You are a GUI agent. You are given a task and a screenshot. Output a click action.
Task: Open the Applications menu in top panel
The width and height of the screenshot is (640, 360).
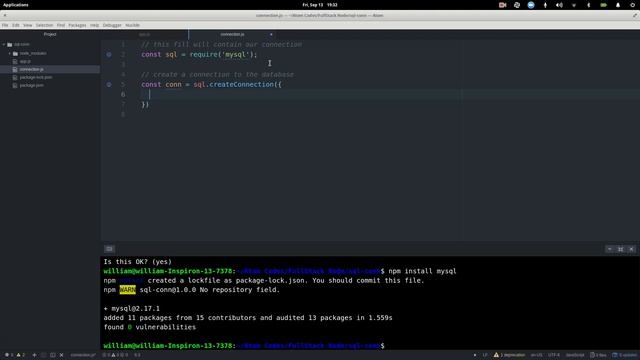16,5
